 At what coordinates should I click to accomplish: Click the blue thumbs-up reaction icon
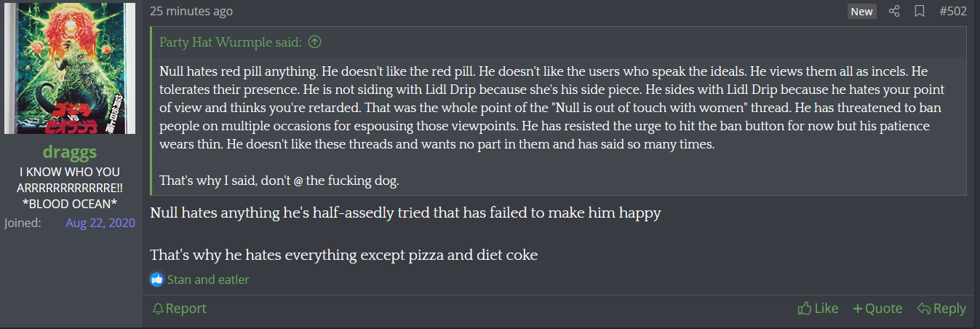coord(157,279)
